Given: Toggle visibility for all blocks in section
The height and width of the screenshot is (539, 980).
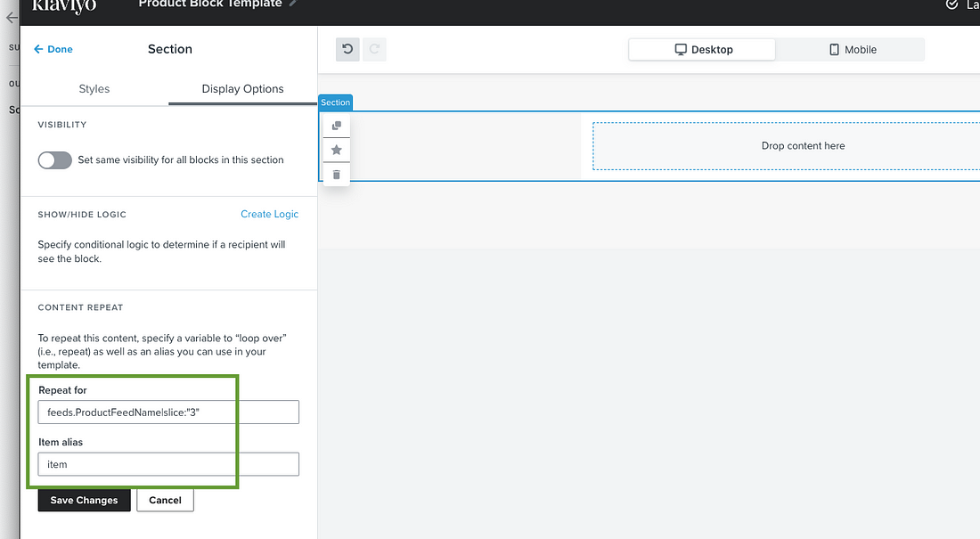Looking at the screenshot, I should click(54, 160).
